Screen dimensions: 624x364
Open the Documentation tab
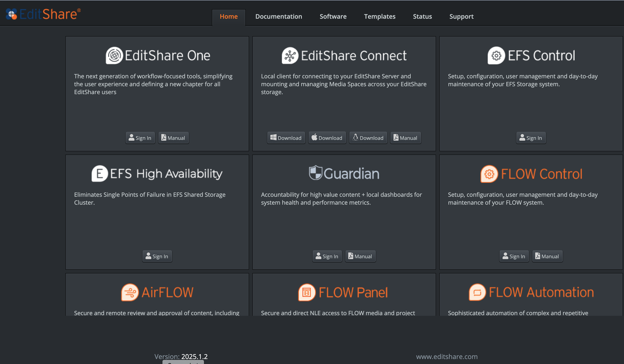(279, 17)
